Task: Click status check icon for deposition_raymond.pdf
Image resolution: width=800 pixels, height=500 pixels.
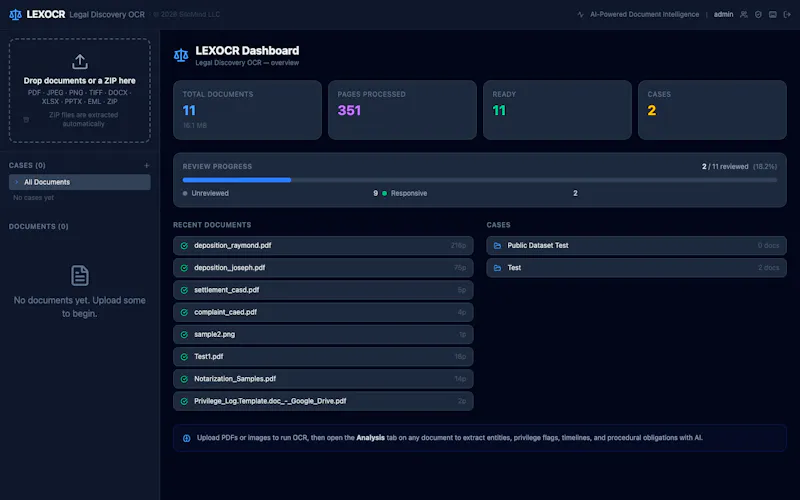Action: pos(184,245)
